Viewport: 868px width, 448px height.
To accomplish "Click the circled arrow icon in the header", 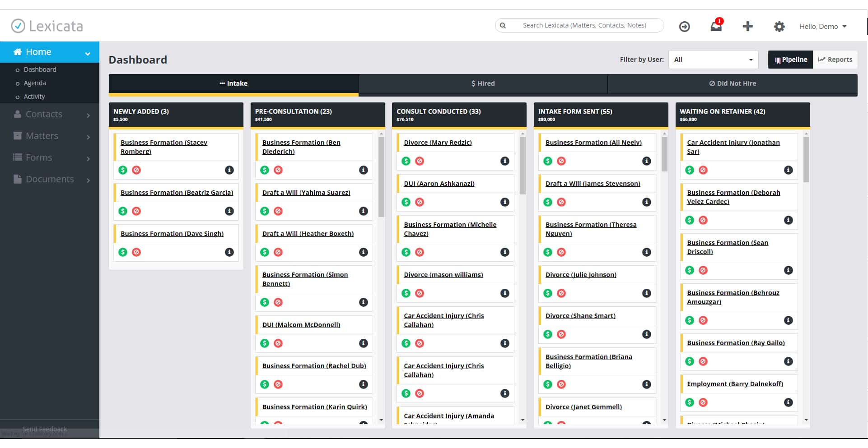I will point(685,27).
